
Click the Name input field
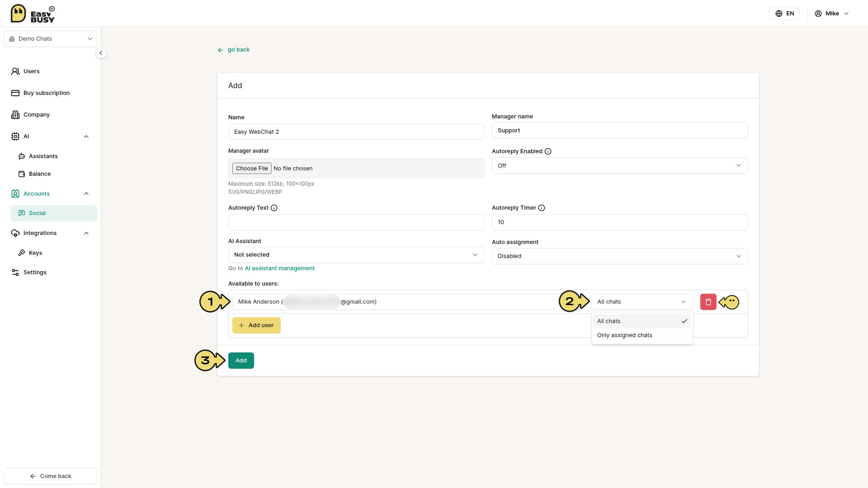tap(356, 132)
